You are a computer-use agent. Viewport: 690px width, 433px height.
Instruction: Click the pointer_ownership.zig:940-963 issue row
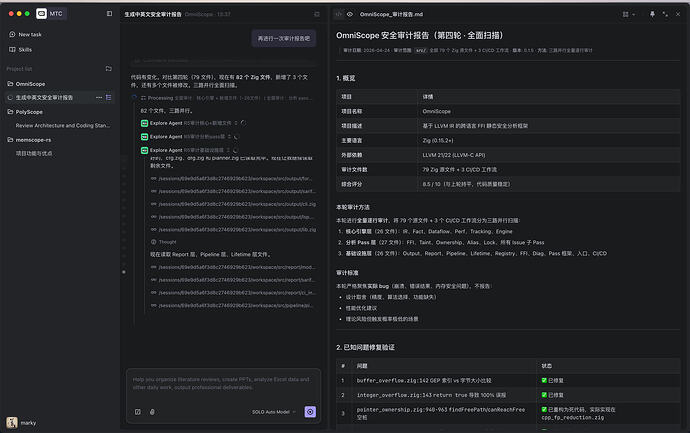508,414
